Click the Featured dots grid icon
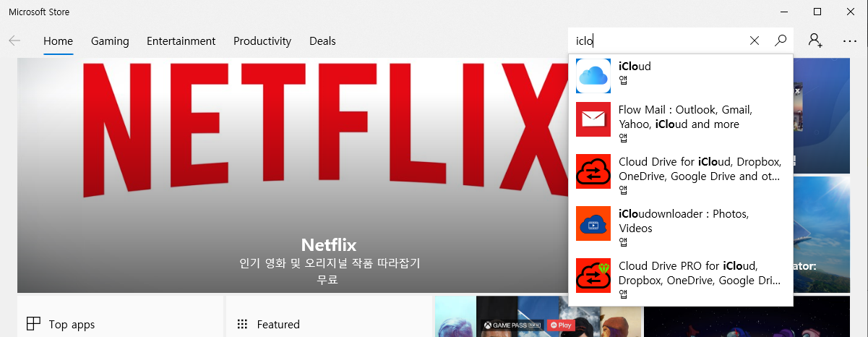Image resolution: width=868 pixels, height=337 pixels. pos(242,324)
